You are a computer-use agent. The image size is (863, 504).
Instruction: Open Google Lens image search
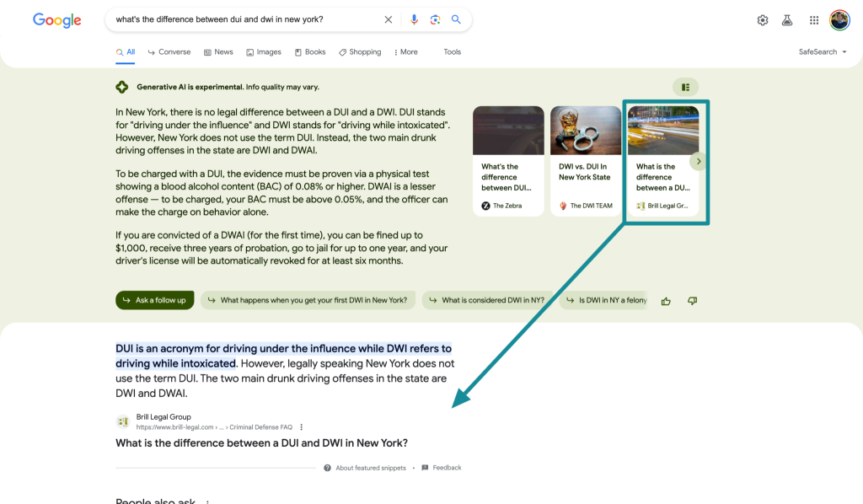click(x=435, y=20)
